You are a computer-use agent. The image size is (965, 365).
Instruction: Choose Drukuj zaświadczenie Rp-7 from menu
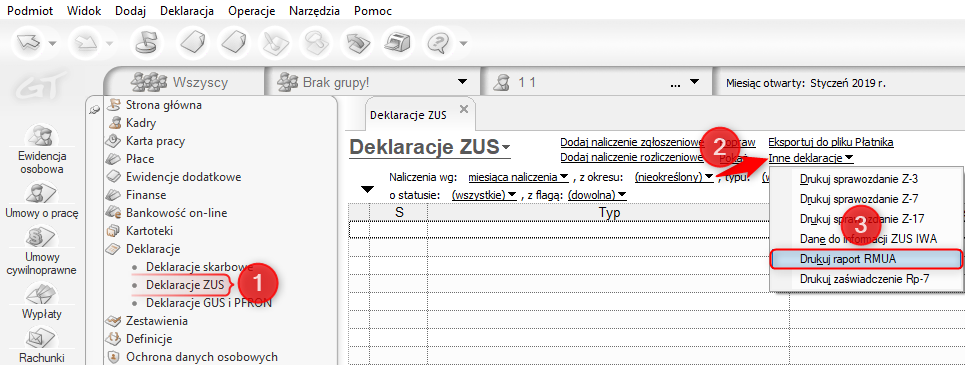tap(865, 279)
